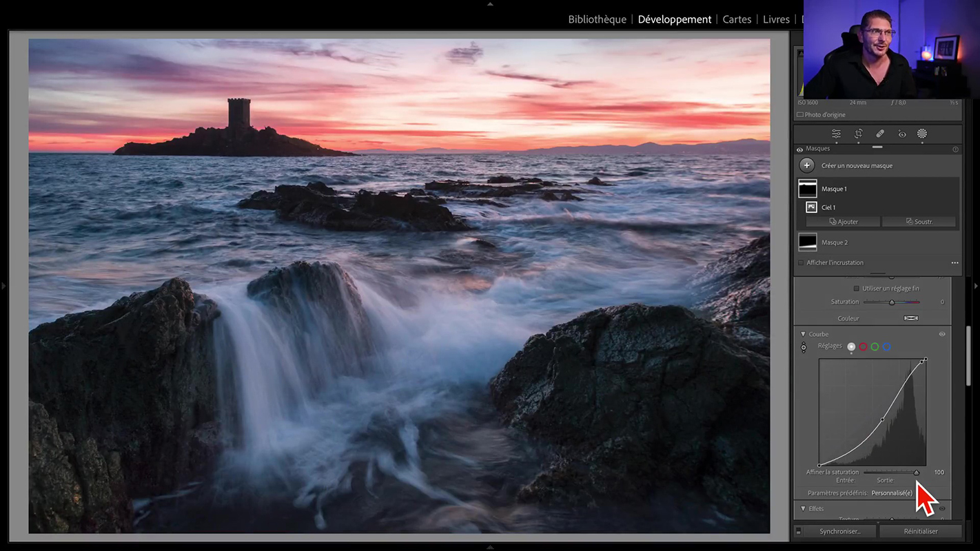980x551 pixels.
Task: Click the Réinitialiser button
Action: tap(921, 531)
